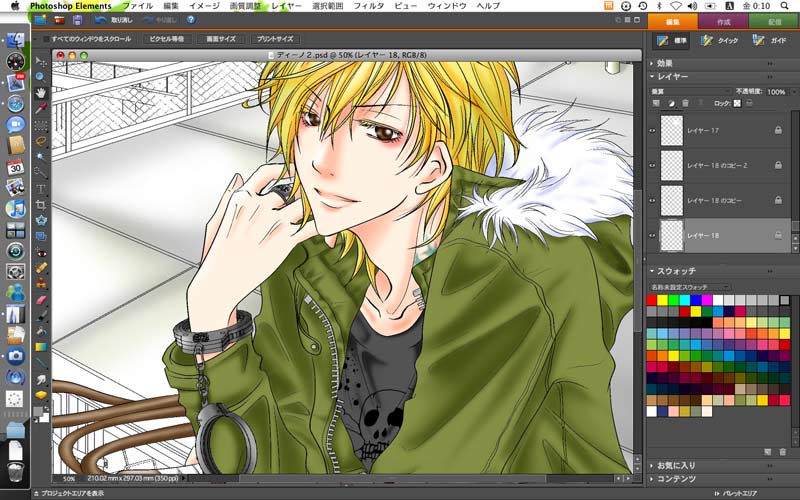This screenshot has width=800, height=500.
Task: Open the ファイル menu
Action: pyautogui.click(x=138, y=6)
